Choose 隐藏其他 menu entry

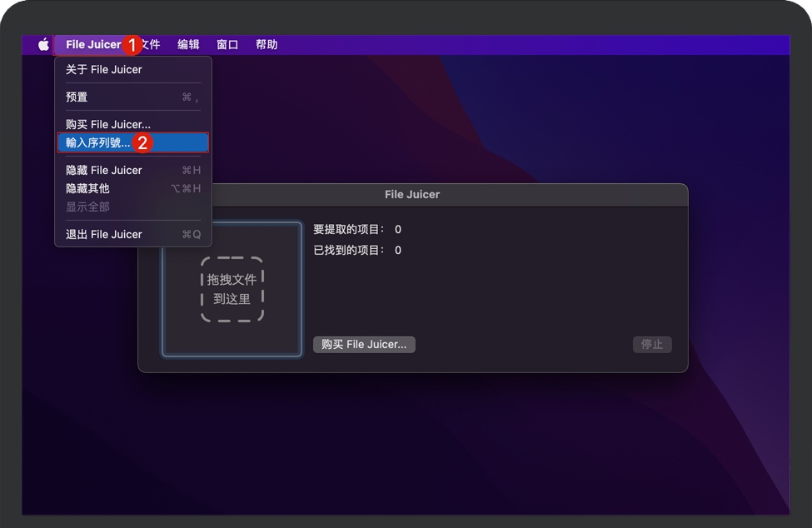coord(133,188)
